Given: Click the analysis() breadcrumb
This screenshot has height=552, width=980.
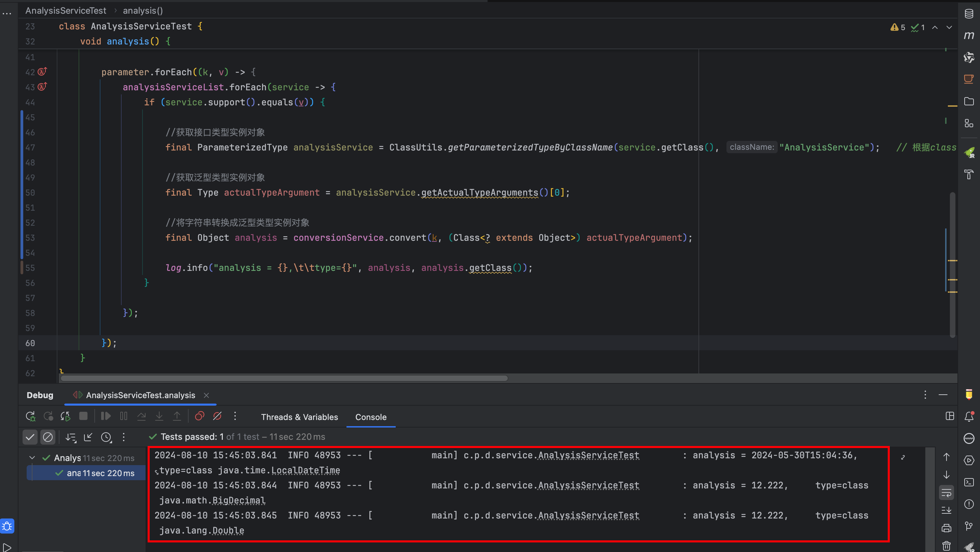Looking at the screenshot, I should click(x=143, y=11).
